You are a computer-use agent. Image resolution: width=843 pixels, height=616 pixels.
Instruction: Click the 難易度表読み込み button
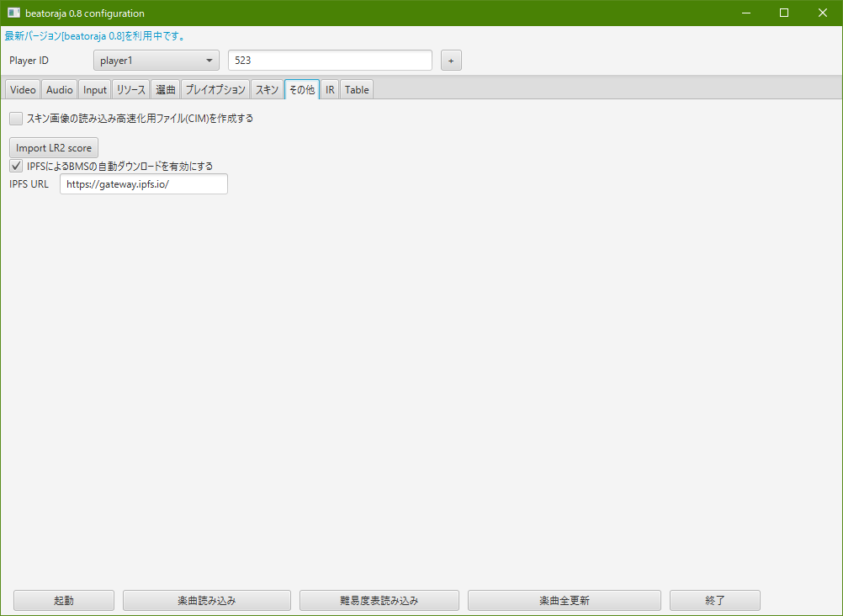(x=379, y=600)
